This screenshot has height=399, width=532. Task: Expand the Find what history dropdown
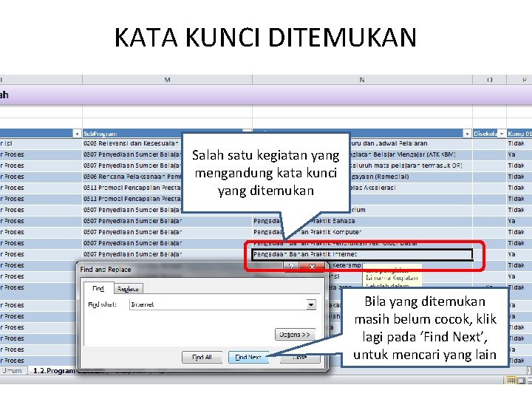click(x=311, y=304)
